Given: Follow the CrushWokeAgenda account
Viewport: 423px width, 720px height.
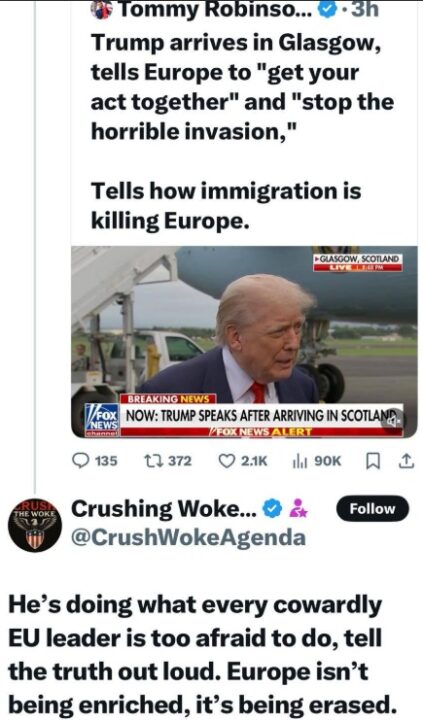Looking at the screenshot, I should coord(372,508).
